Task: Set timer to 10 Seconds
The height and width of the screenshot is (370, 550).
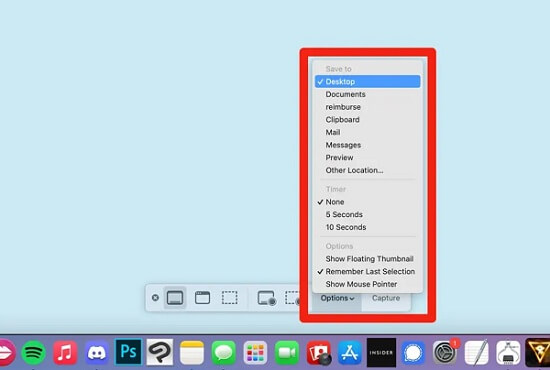Action: click(368, 227)
